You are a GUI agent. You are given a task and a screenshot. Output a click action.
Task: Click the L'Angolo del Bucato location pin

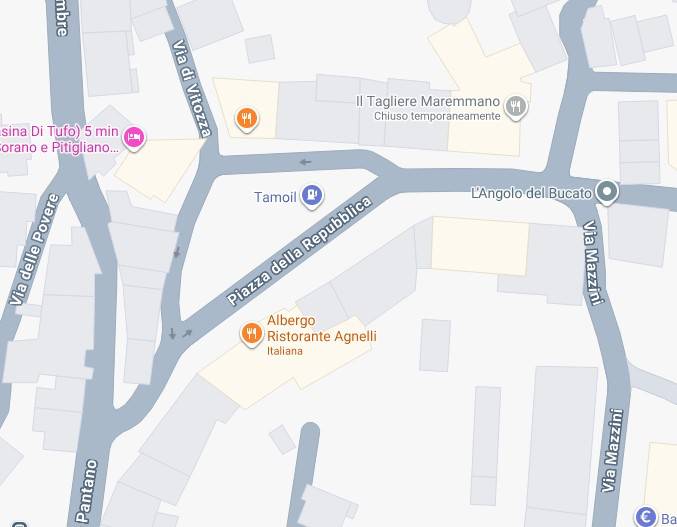[607, 192]
